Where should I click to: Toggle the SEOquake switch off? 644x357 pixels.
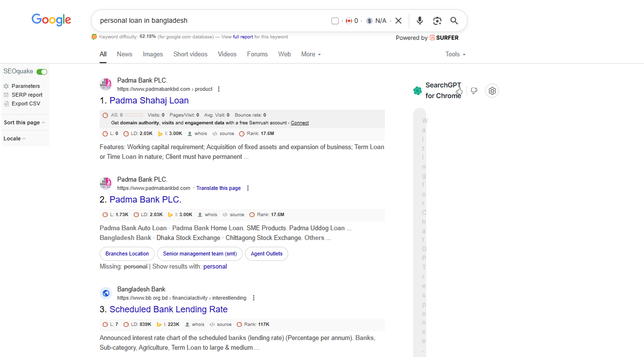pos(42,72)
